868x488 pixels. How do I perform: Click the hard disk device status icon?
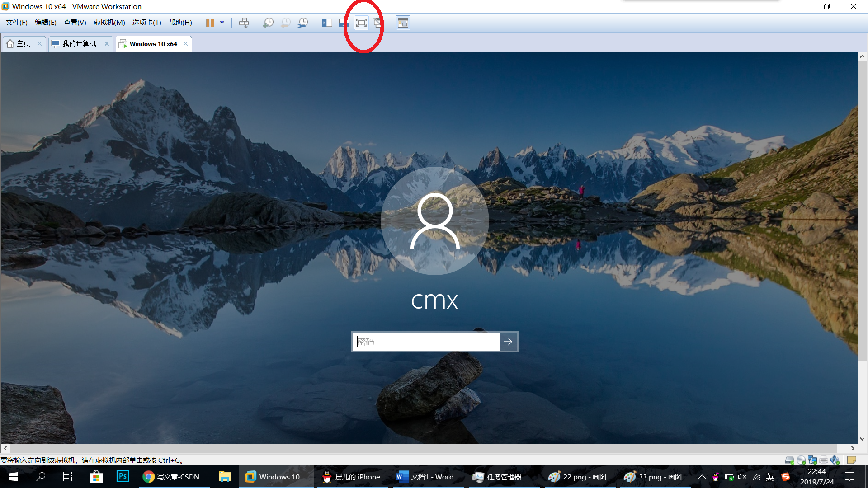(x=789, y=460)
